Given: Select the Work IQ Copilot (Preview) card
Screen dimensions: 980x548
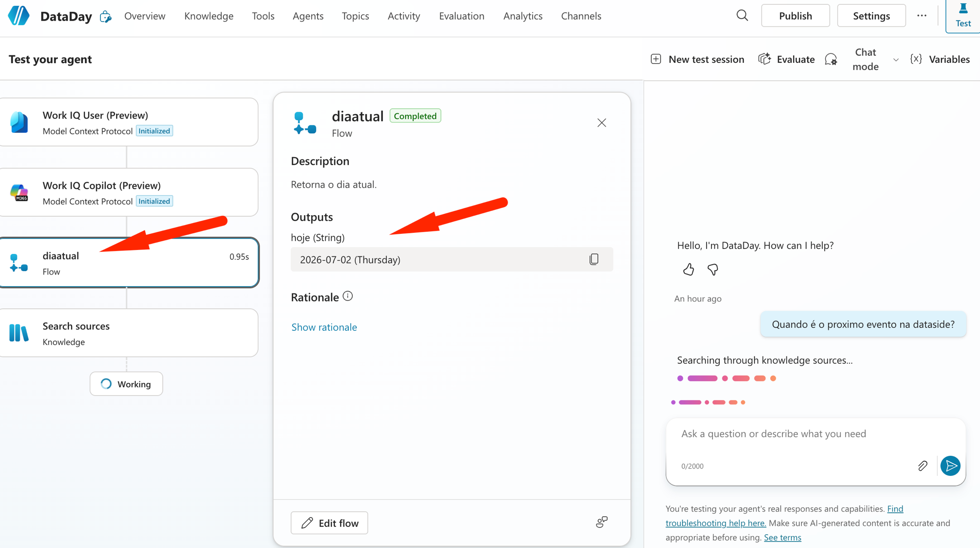Looking at the screenshot, I should click(128, 192).
